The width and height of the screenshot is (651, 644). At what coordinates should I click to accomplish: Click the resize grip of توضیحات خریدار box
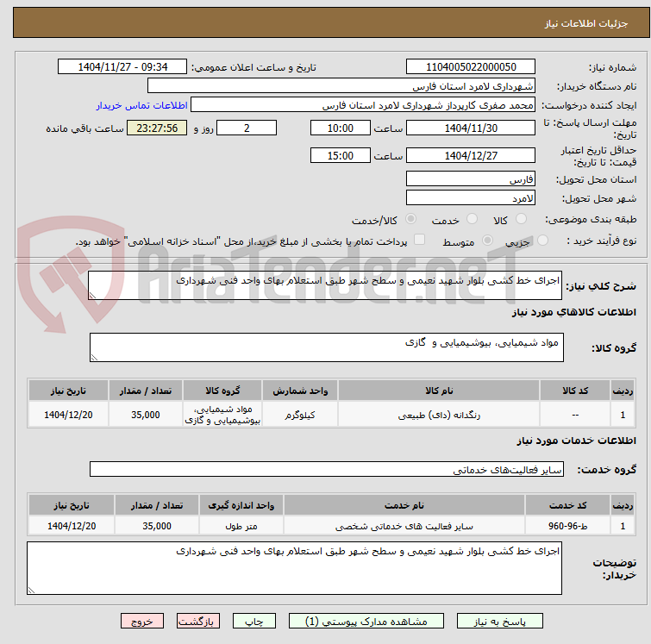pos(32,590)
